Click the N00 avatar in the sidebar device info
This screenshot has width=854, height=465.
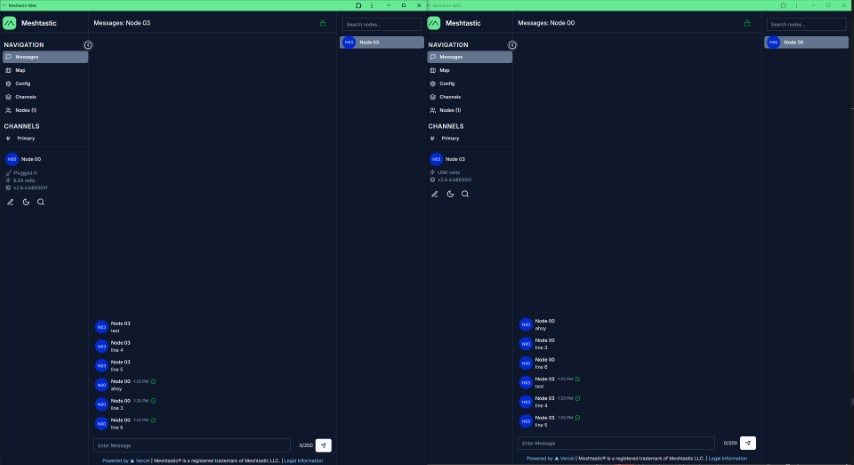click(12, 159)
